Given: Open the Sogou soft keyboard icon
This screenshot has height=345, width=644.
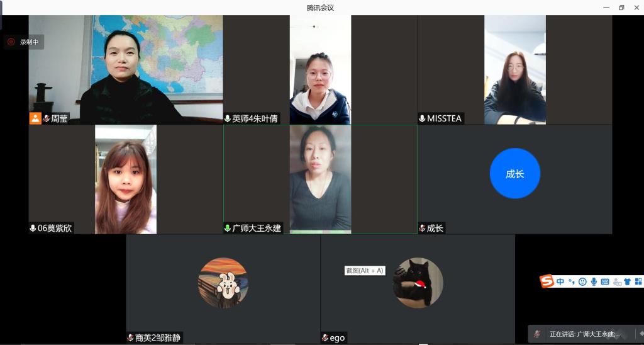Looking at the screenshot, I should [x=605, y=282].
